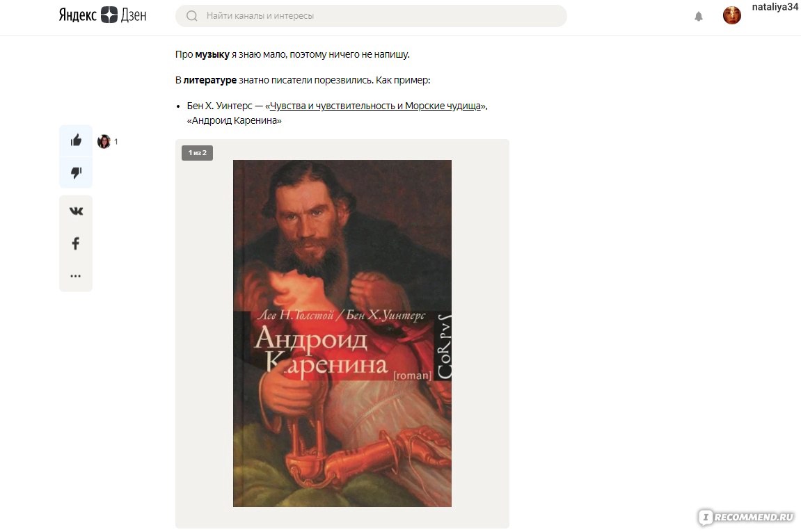
Task: Click the 'Дзен' wordmark text
Action: click(x=134, y=15)
